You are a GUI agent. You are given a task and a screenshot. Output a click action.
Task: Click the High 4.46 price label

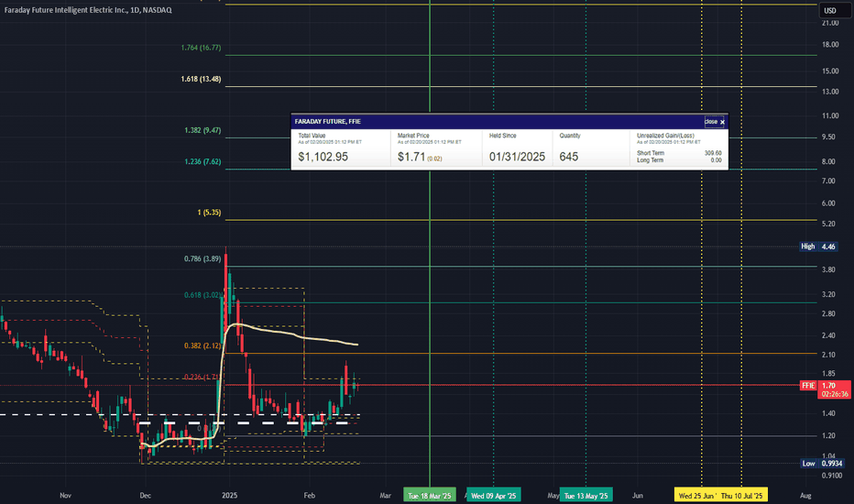click(818, 247)
